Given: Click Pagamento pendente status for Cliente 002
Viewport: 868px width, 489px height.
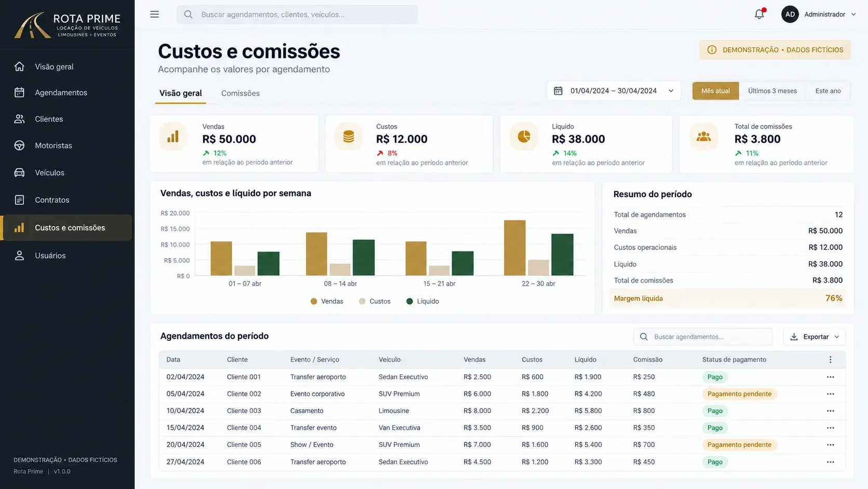Looking at the screenshot, I should click(739, 394).
